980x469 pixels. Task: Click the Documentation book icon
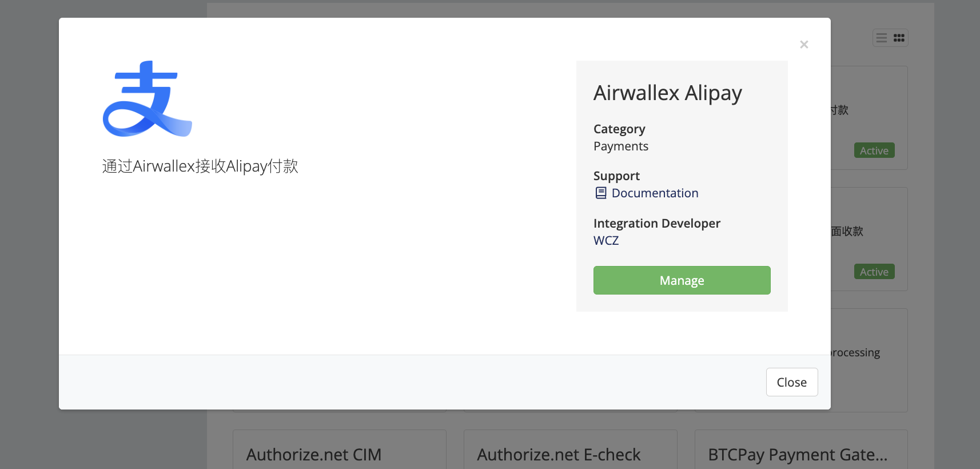tap(600, 193)
